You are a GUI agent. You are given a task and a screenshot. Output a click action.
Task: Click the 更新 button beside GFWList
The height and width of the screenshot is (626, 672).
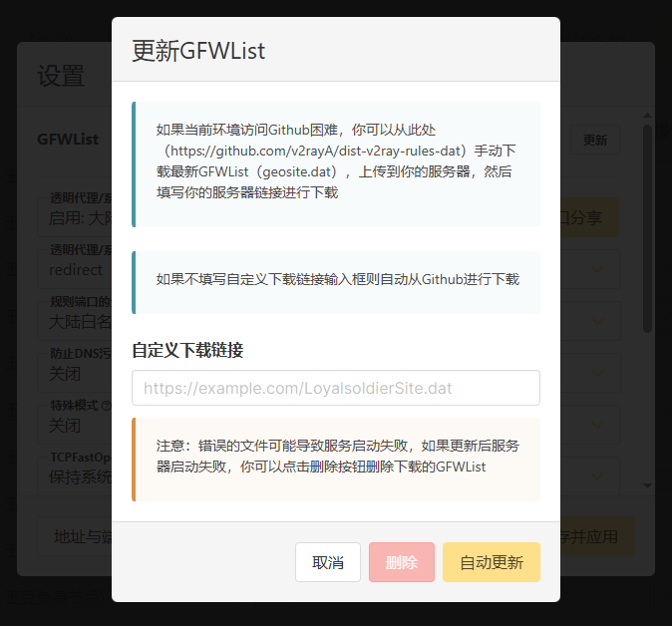[x=595, y=141]
